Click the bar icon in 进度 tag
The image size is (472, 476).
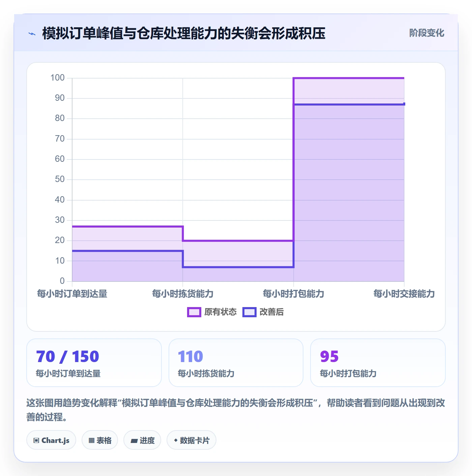click(x=134, y=441)
